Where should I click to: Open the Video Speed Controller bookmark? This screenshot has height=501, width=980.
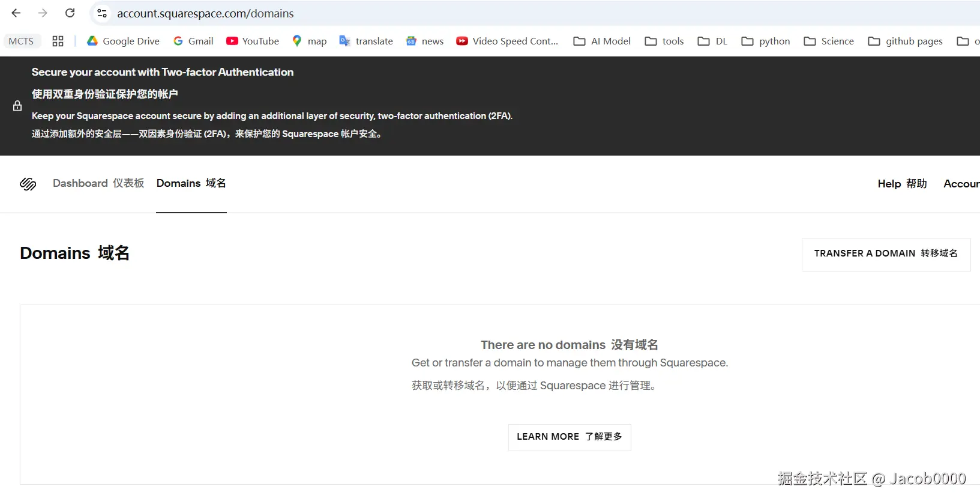tap(507, 41)
